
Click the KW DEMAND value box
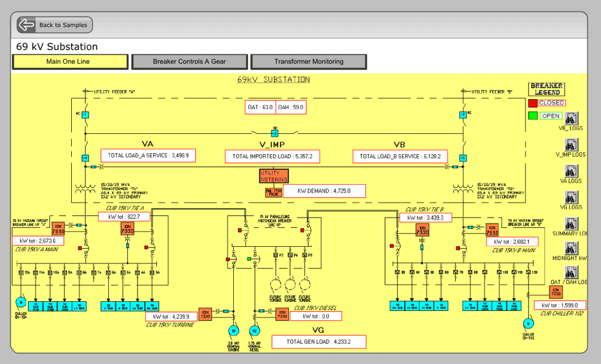click(324, 191)
